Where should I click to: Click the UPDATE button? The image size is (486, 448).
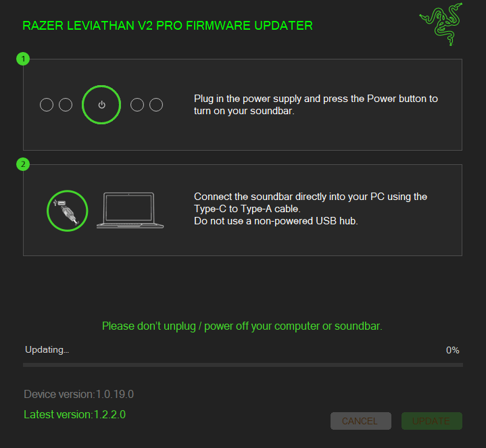tap(432, 421)
